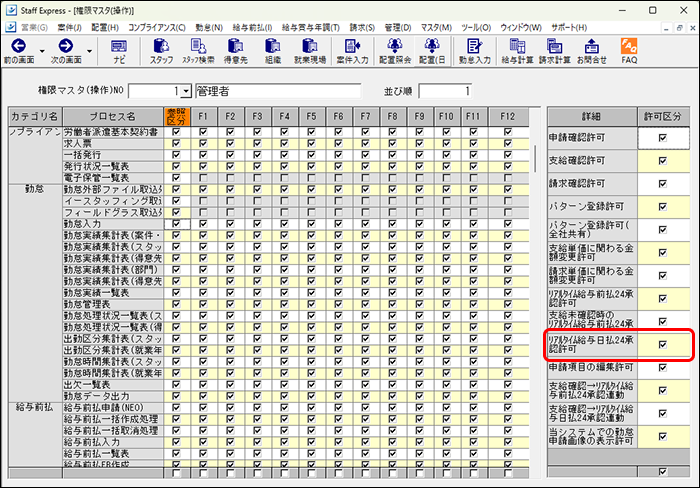Screen dimensions: 700x488
Task: Open the サポート(H) menu
Action: pos(569,28)
